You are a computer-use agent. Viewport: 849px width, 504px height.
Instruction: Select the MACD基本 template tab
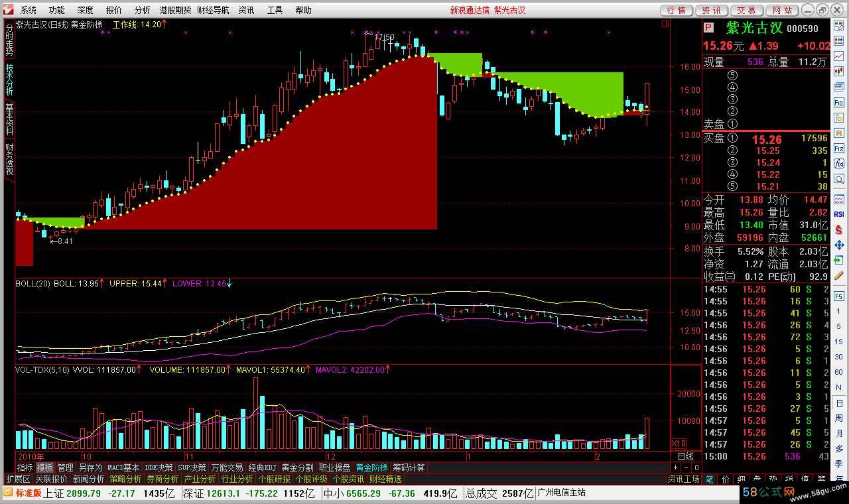pyautogui.click(x=124, y=468)
